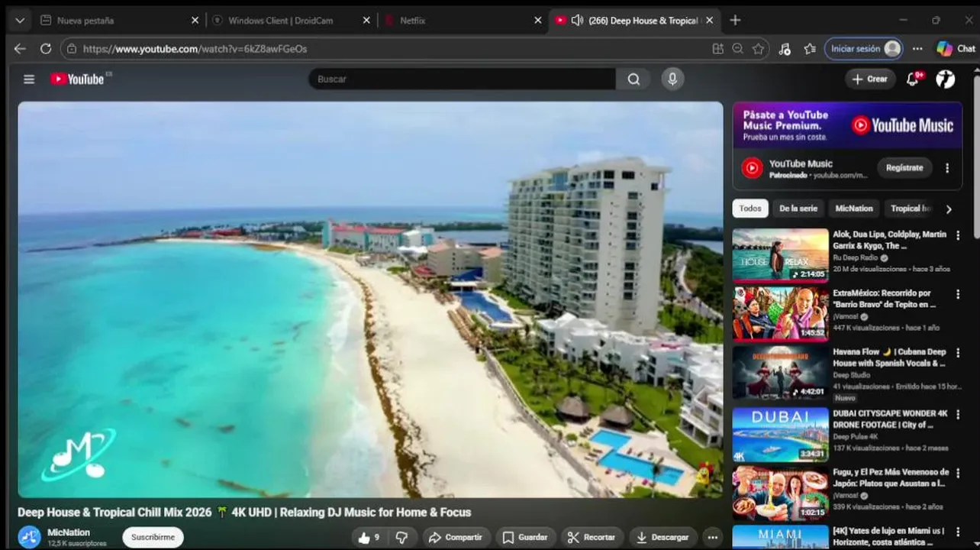The width and height of the screenshot is (980, 550).
Task: Open the Fugu 1:02:15 thumbnail
Action: pos(780,493)
